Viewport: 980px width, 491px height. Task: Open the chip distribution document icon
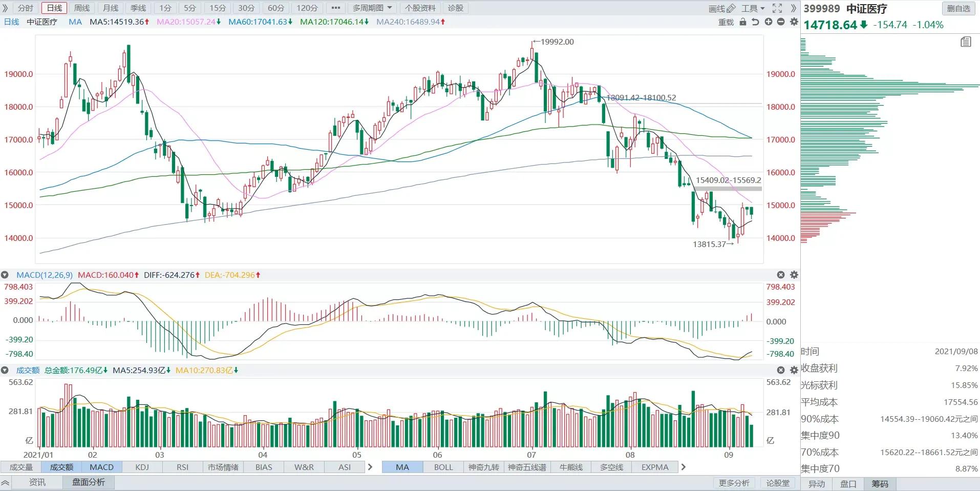[966, 42]
